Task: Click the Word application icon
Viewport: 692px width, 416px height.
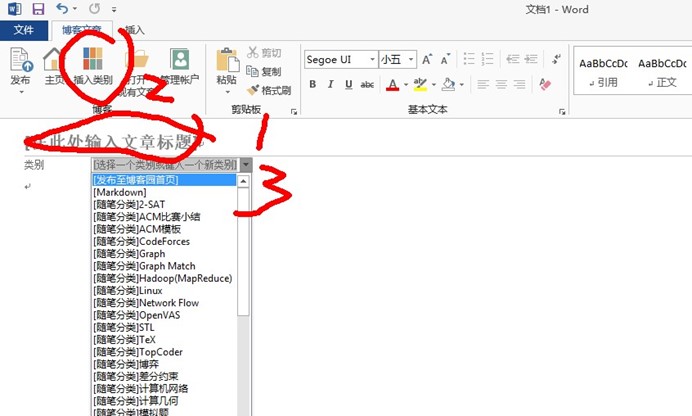Action: click(14, 8)
